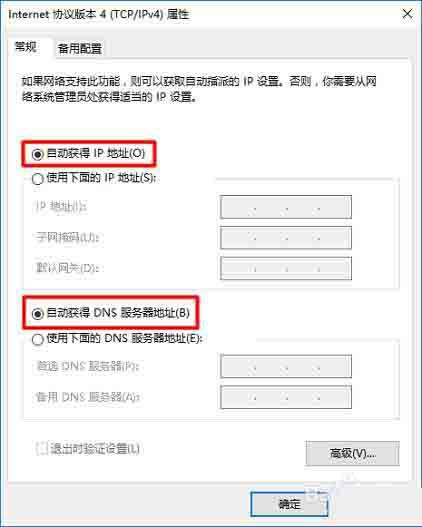Image resolution: width=422 pixels, height=527 pixels.
Task: Click the 默认网关 input field
Action: point(286,268)
